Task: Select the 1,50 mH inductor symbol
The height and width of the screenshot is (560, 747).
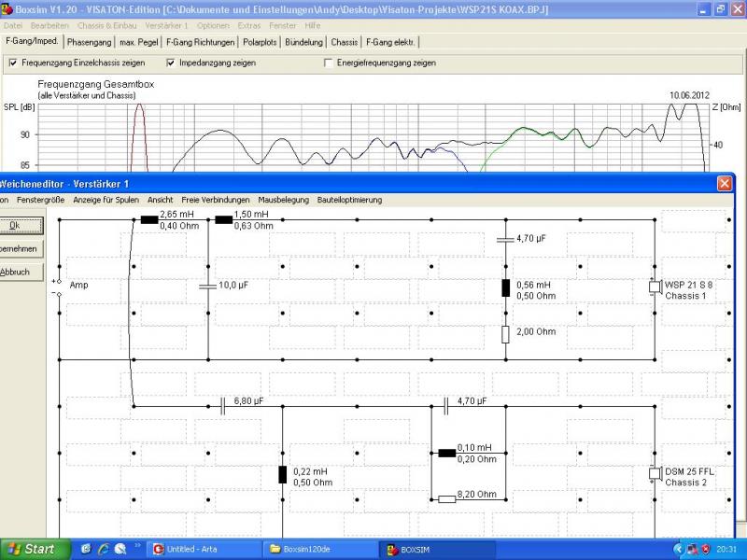Action: point(224,219)
